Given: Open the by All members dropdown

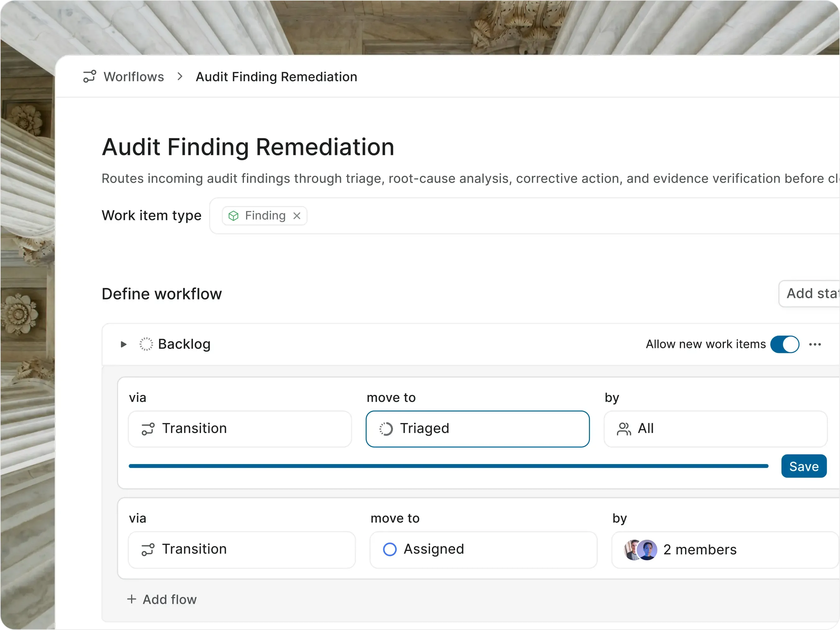Looking at the screenshot, I should (716, 429).
